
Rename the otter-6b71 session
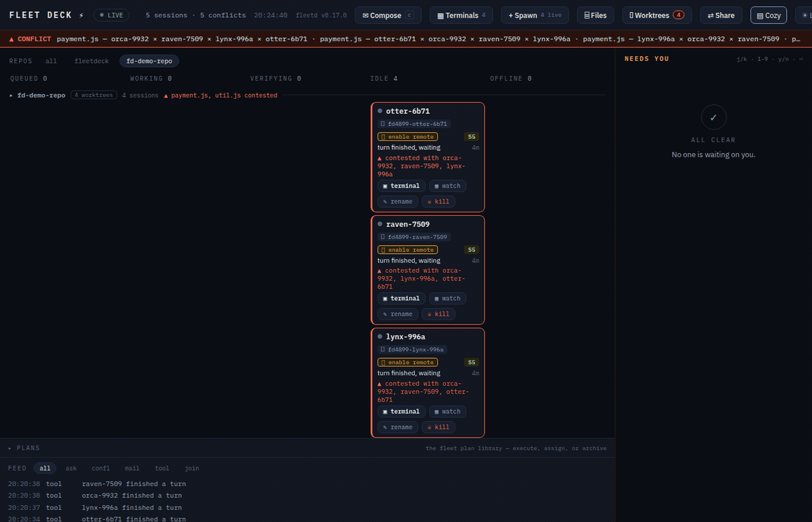[x=397, y=201]
